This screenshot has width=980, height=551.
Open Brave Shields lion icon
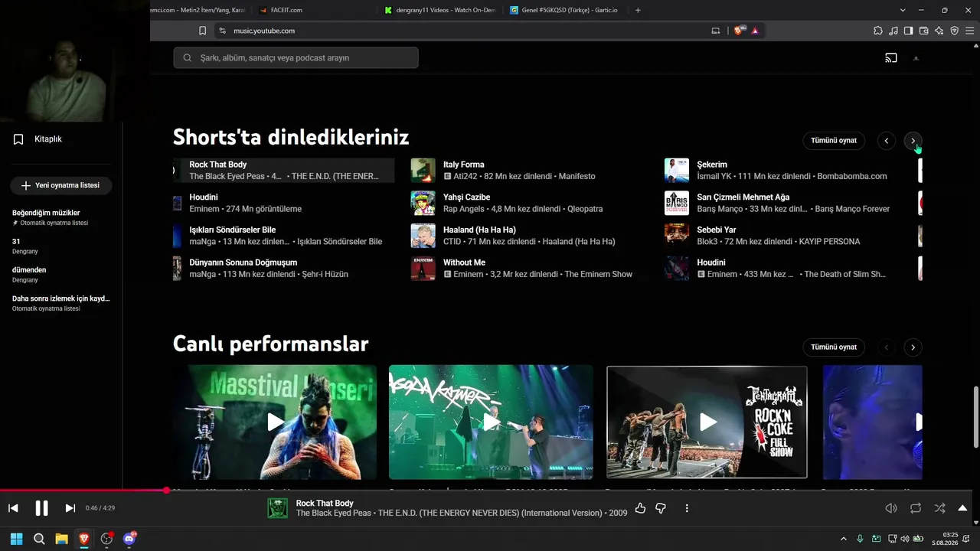coord(739,31)
